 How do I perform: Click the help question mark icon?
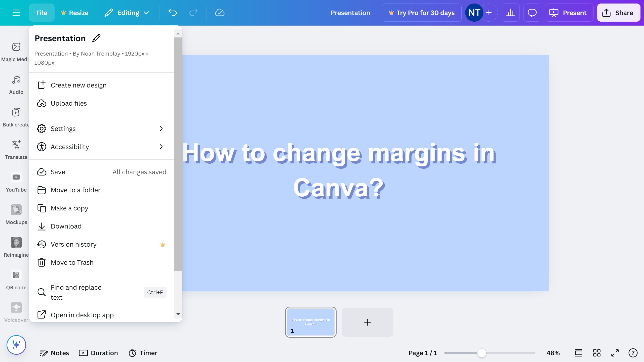(633, 353)
